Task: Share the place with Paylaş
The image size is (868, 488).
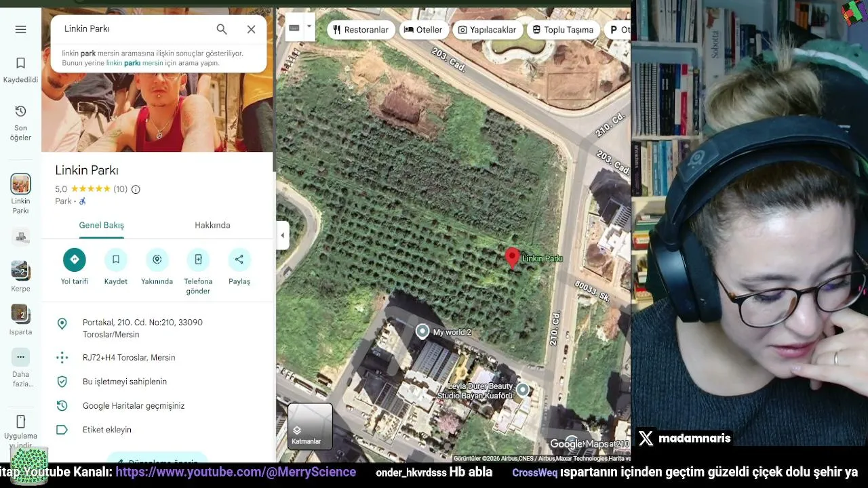Action: pos(239,267)
